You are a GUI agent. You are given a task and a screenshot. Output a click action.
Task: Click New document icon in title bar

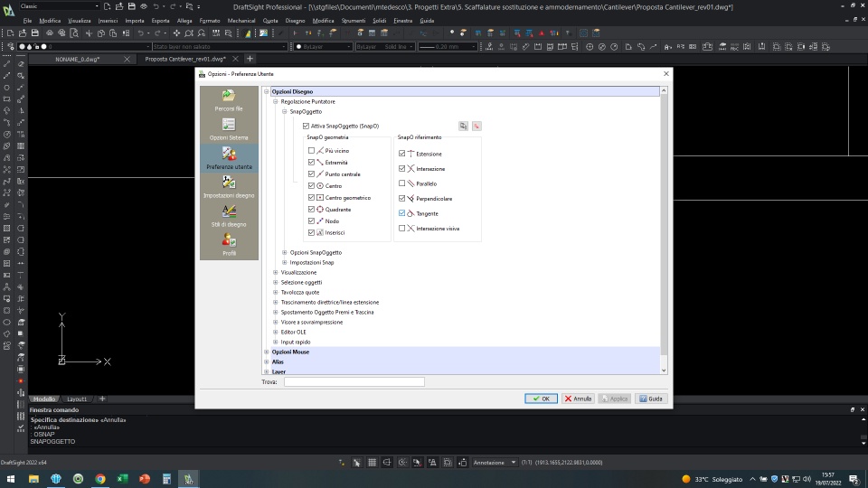(x=107, y=6)
